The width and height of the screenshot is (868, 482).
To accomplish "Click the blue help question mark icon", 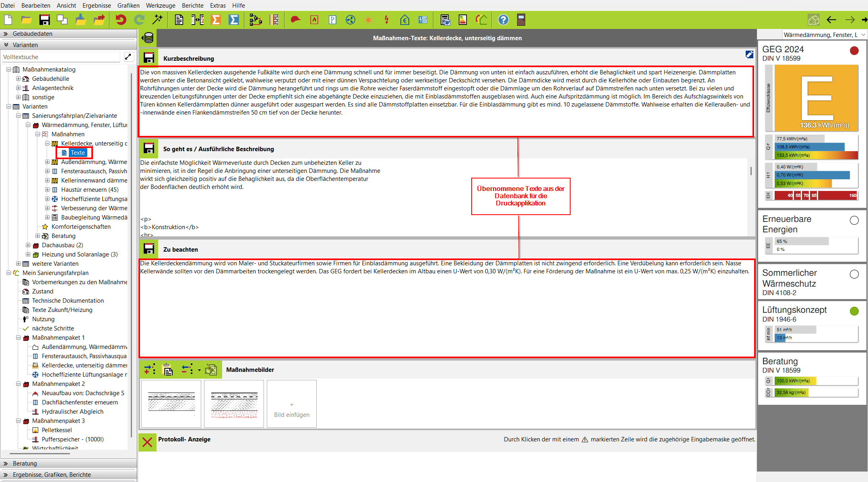I will [x=503, y=20].
